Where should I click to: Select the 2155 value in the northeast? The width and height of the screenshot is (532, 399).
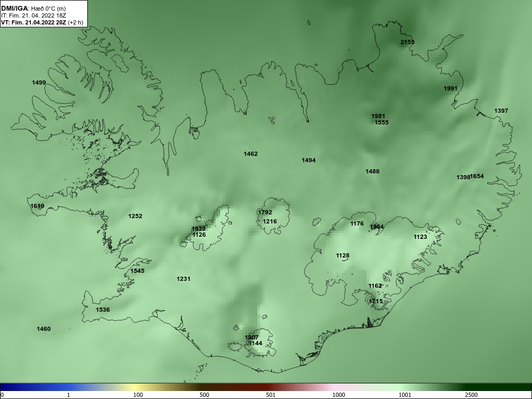pos(408,42)
